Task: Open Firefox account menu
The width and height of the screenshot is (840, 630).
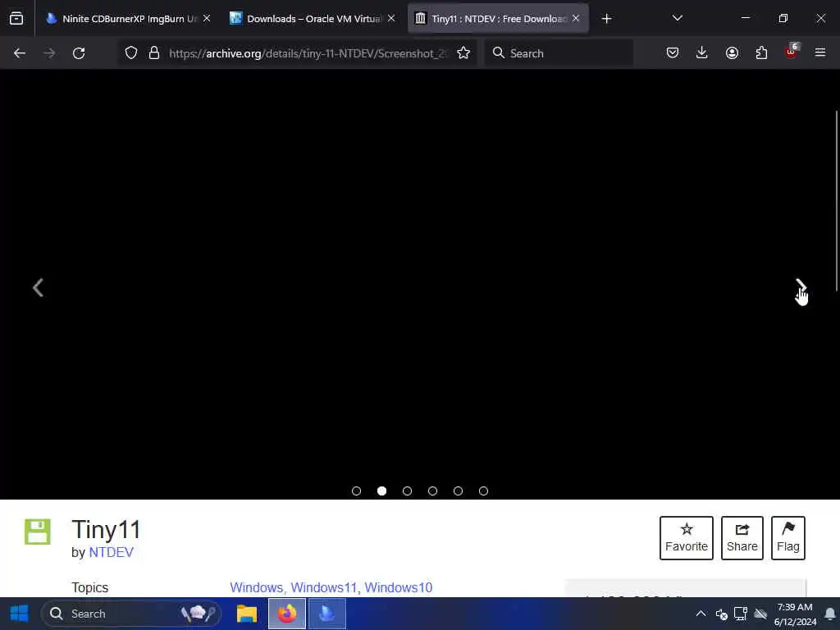Action: pos(732,53)
